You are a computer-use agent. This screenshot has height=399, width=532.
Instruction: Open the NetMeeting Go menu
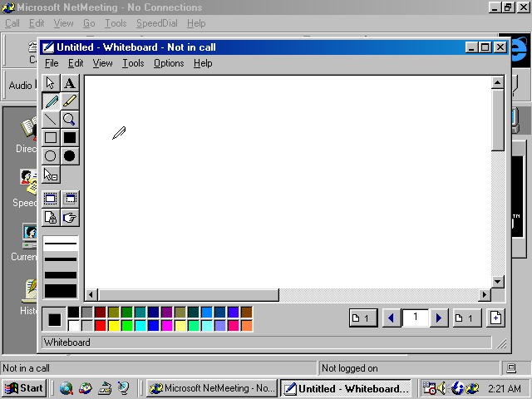89,23
